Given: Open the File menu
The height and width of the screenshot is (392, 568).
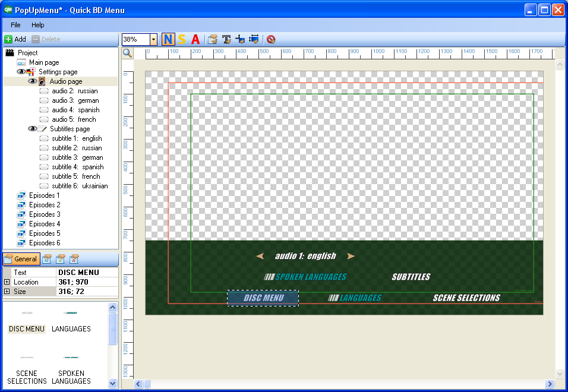Looking at the screenshot, I should [x=15, y=25].
